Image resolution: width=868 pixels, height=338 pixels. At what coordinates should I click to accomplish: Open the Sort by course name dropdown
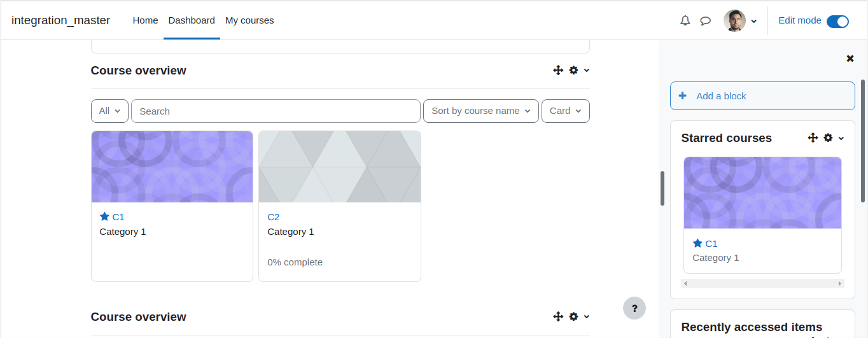481,111
